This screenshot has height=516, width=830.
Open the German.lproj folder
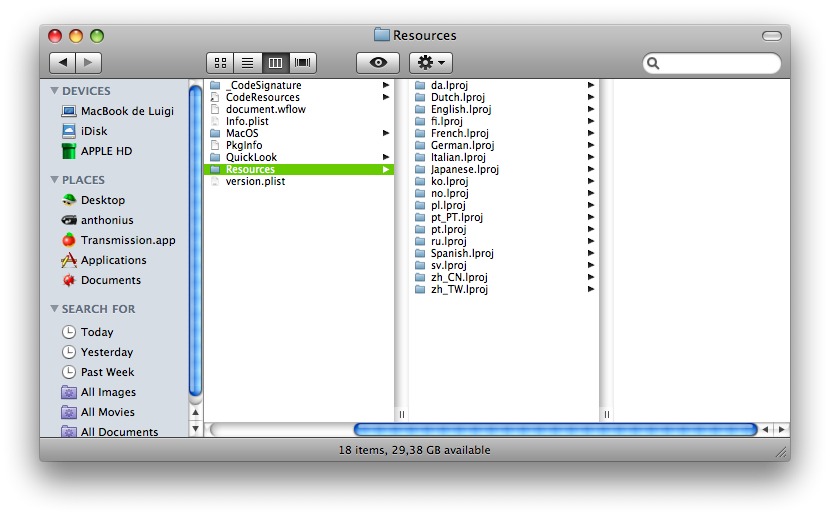coord(504,145)
